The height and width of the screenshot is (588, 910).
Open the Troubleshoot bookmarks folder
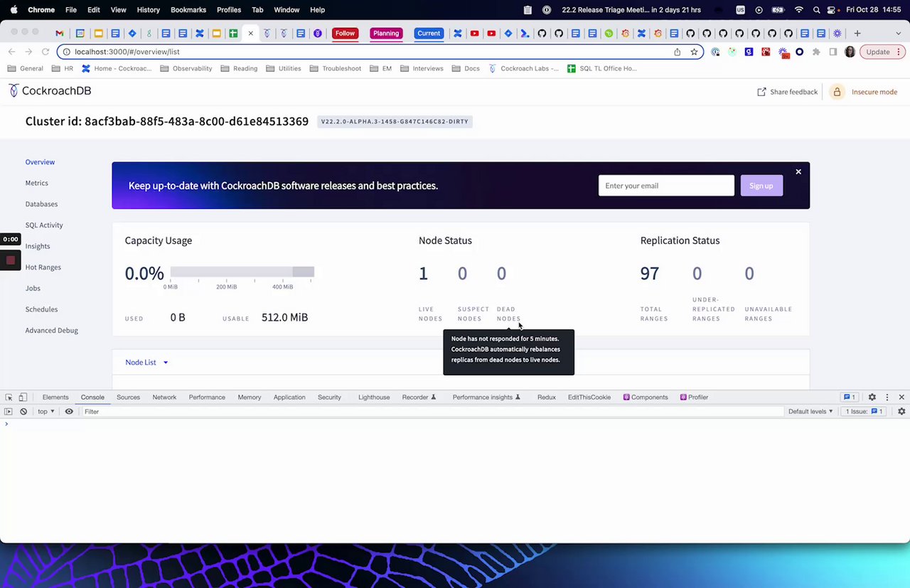click(336, 69)
